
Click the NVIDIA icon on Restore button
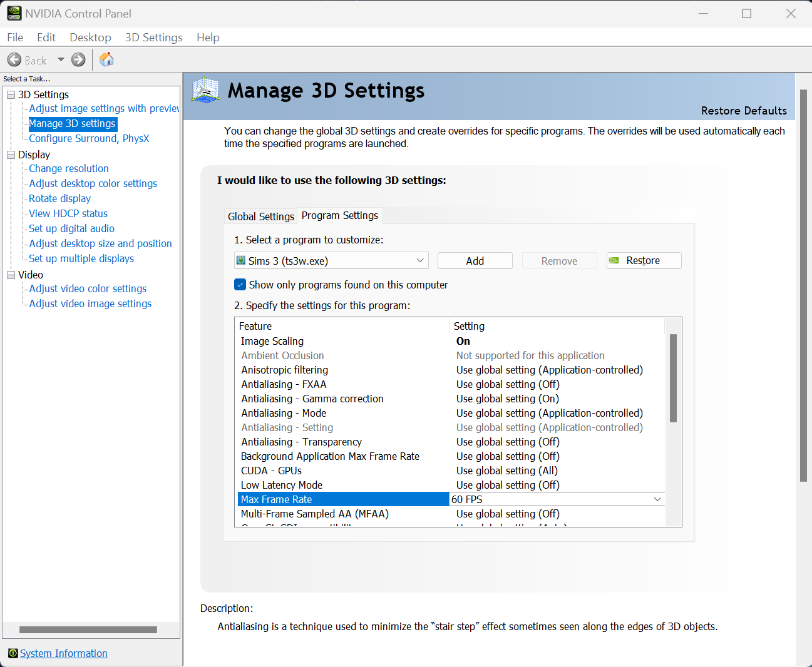tap(614, 260)
